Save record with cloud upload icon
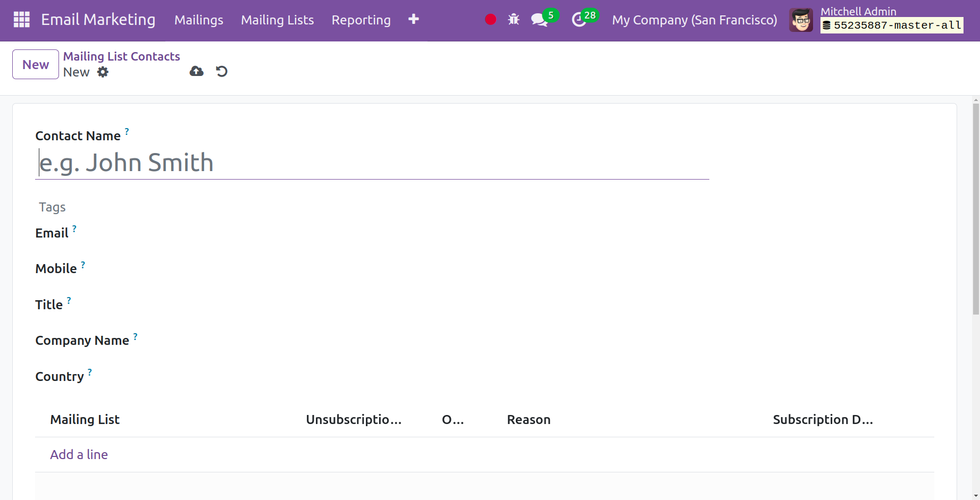Screen dimensions: 980x500 tap(196, 71)
